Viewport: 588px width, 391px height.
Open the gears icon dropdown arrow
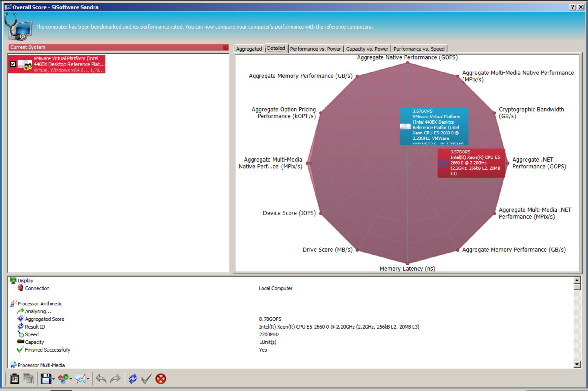click(71, 379)
